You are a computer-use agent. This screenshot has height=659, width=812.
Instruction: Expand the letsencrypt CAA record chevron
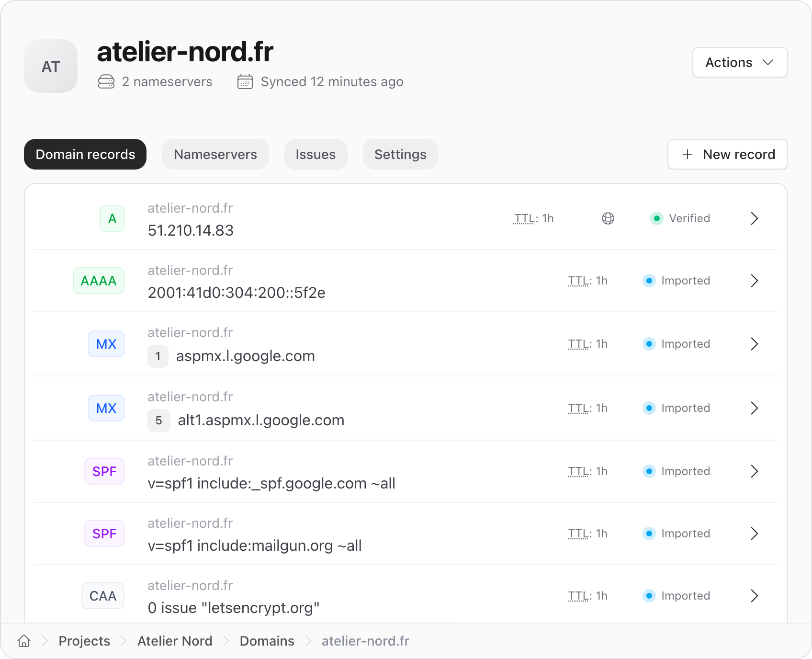[x=755, y=596]
